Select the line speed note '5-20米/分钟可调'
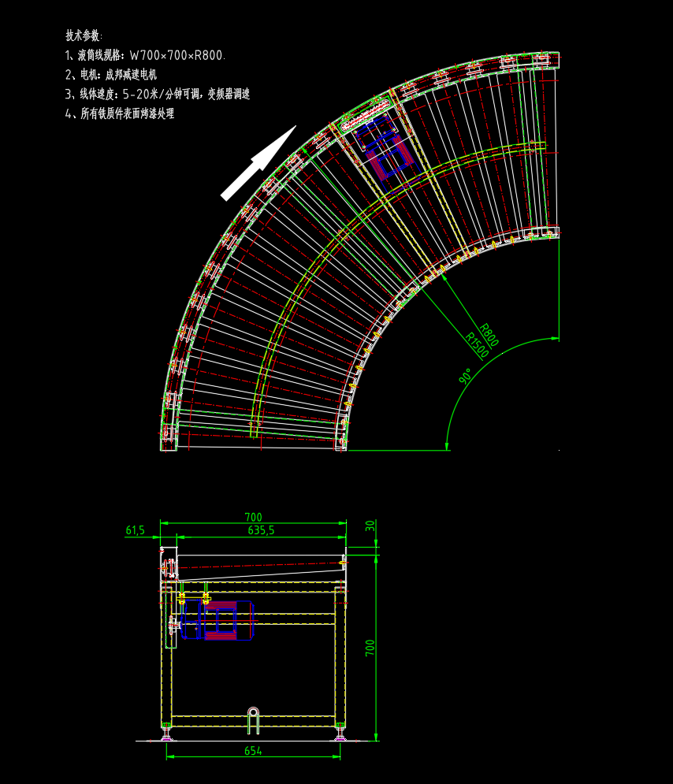This screenshot has width=673, height=784. (158, 94)
